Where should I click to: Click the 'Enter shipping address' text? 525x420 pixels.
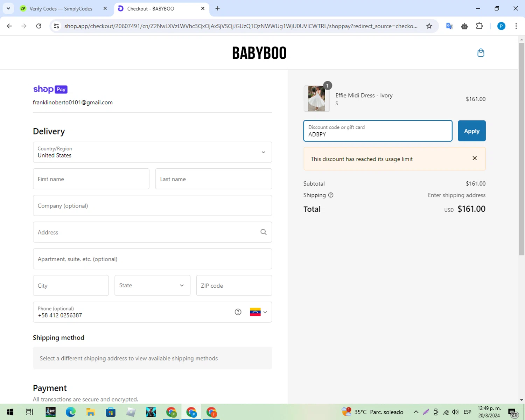pyautogui.click(x=457, y=195)
